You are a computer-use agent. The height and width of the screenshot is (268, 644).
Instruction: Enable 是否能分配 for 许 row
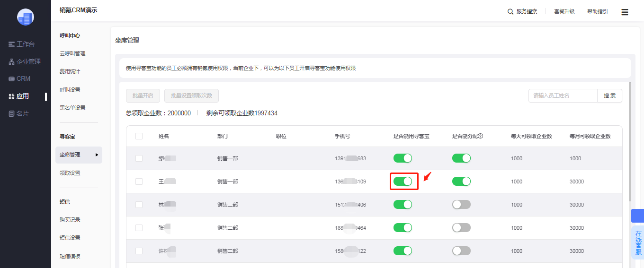point(461,251)
